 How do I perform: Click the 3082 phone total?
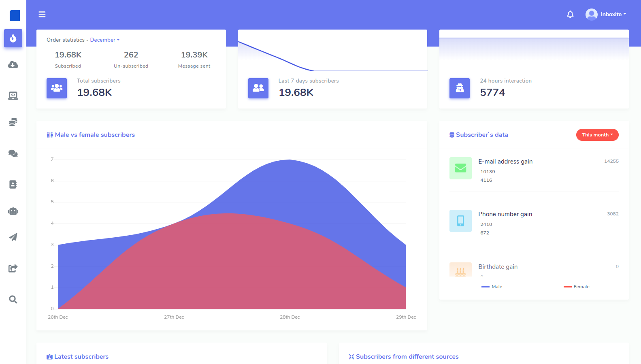click(613, 214)
